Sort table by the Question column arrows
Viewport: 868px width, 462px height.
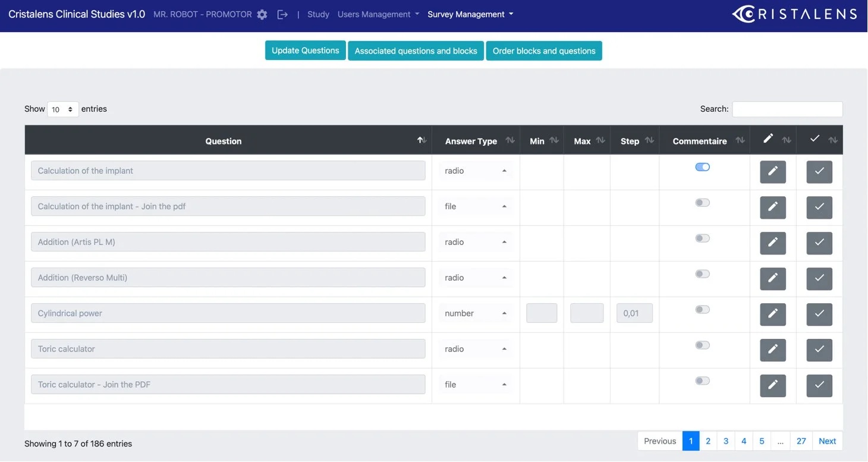[x=422, y=140]
